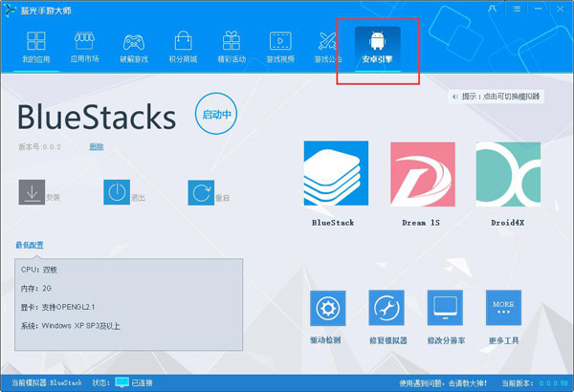Open the 应用市场 store tab

click(x=84, y=48)
